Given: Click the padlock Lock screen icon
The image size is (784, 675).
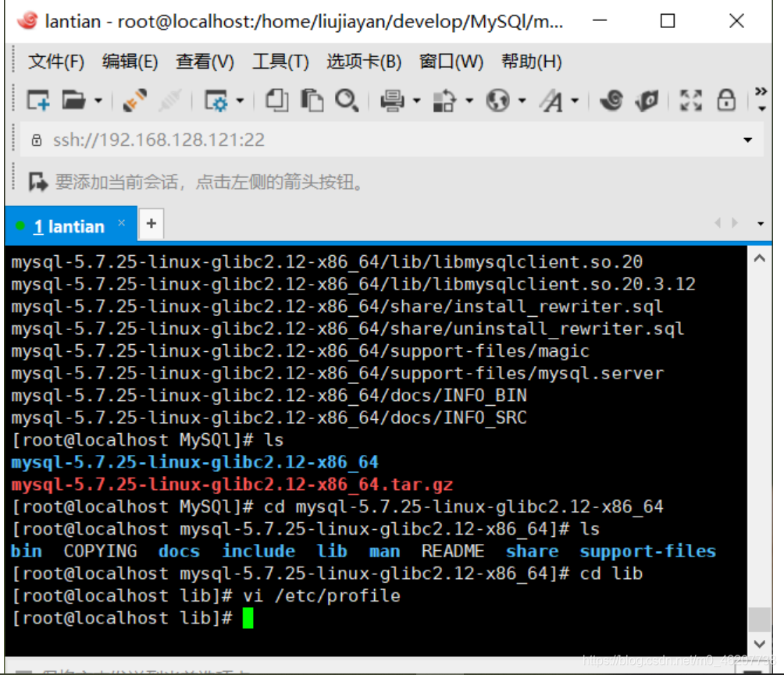Looking at the screenshot, I should pos(726,100).
